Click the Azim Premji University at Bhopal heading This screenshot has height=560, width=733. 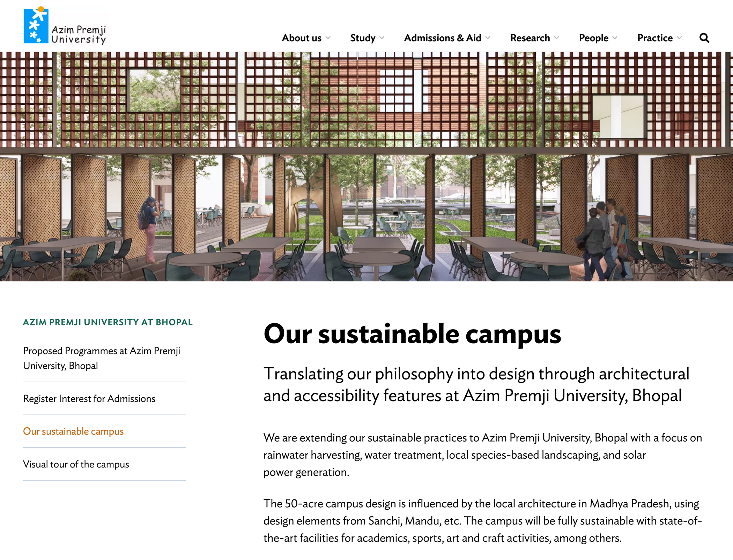108,322
